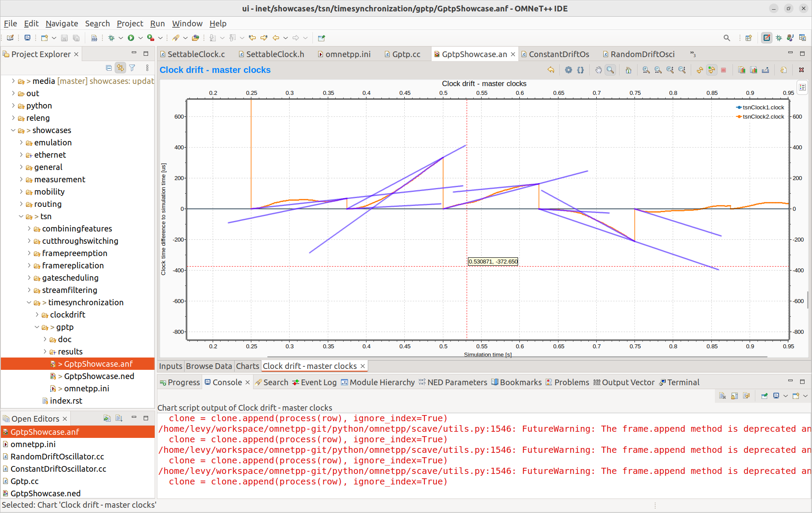Toggle Auto Refresh for the chart
Image resolution: width=812 pixels, height=513 pixels.
(711, 70)
